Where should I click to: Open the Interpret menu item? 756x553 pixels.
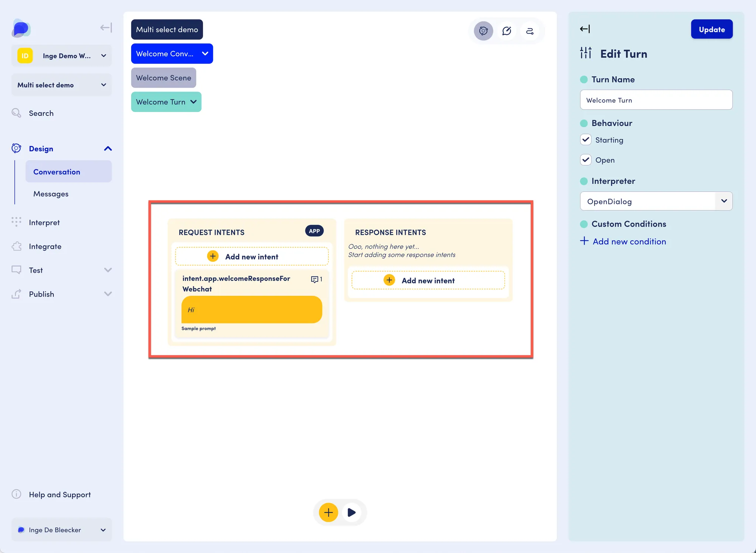tap(44, 222)
